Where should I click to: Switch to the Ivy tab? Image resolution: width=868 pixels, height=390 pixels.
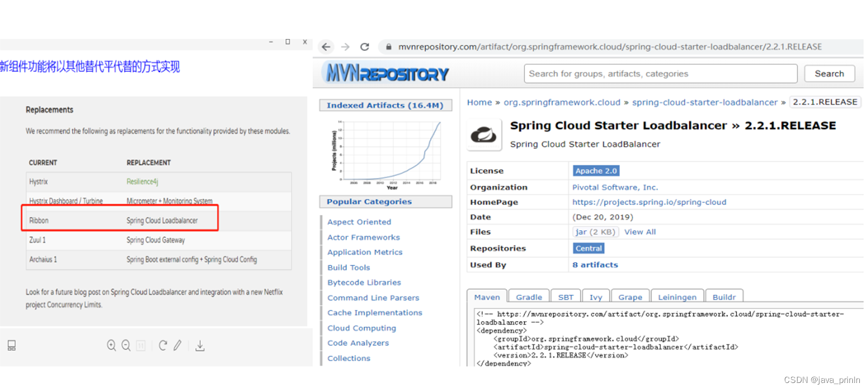pyautogui.click(x=596, y=297)
